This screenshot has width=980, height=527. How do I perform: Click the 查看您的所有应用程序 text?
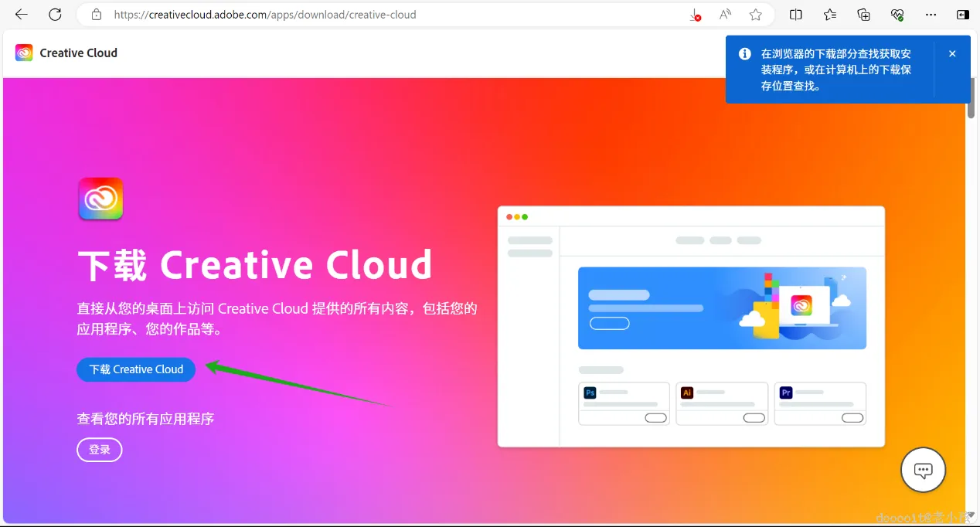145,419
